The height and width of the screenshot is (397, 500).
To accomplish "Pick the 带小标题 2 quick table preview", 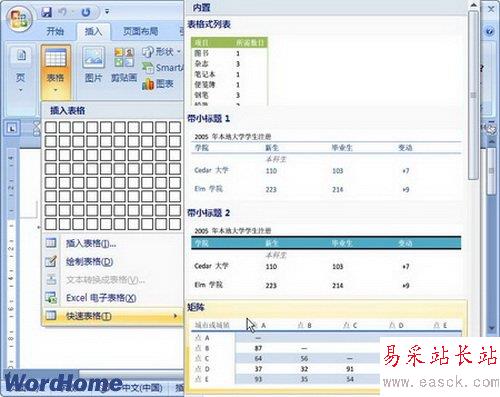I will pyautogui.click(x=326, y=259).
